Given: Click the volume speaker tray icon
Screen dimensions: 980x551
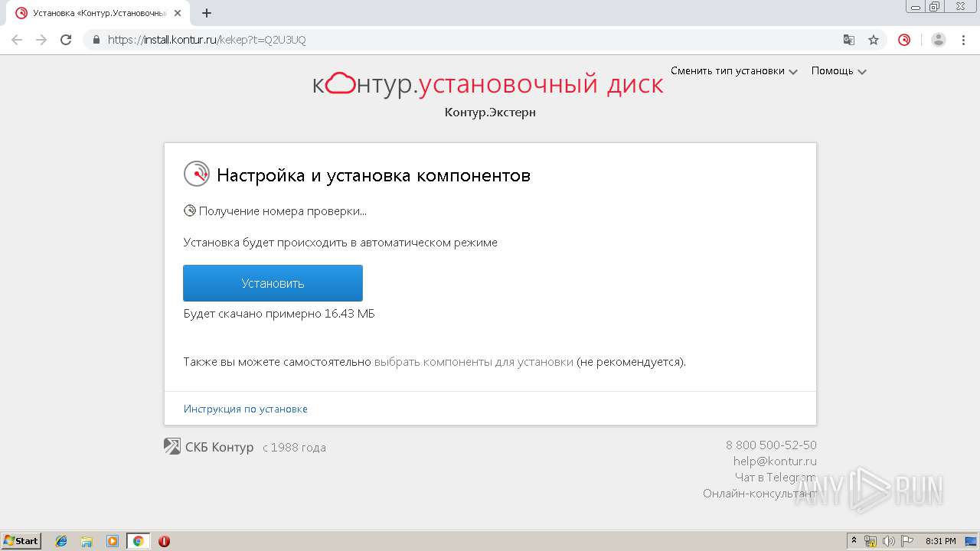Looking at the screenshot, I should (x=889, y=541).
